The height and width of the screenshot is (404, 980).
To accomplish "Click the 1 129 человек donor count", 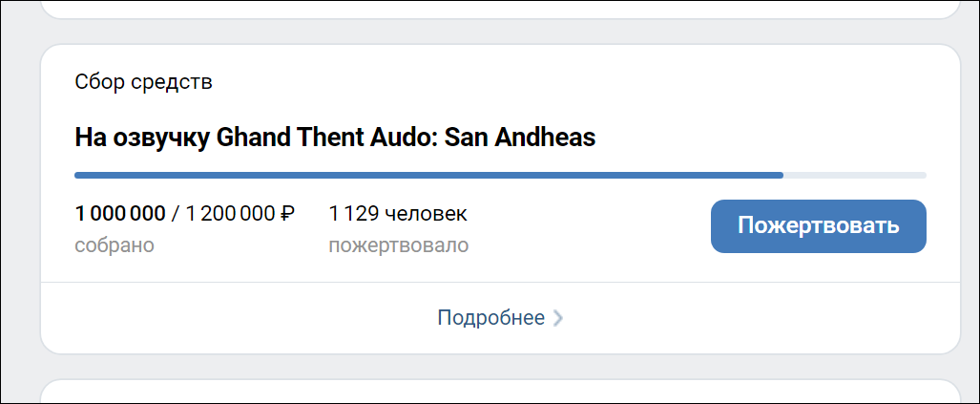I will [398, 213].
